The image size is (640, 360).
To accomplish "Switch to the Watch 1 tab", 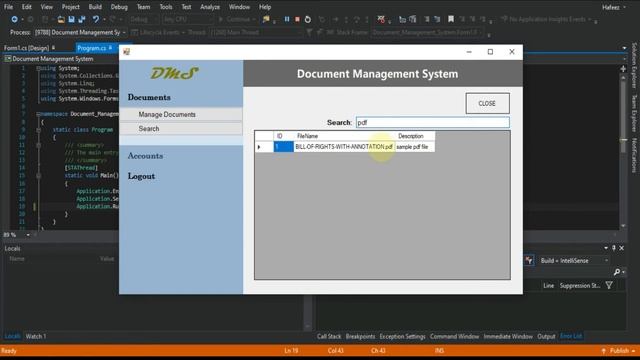I will (36, 336).
